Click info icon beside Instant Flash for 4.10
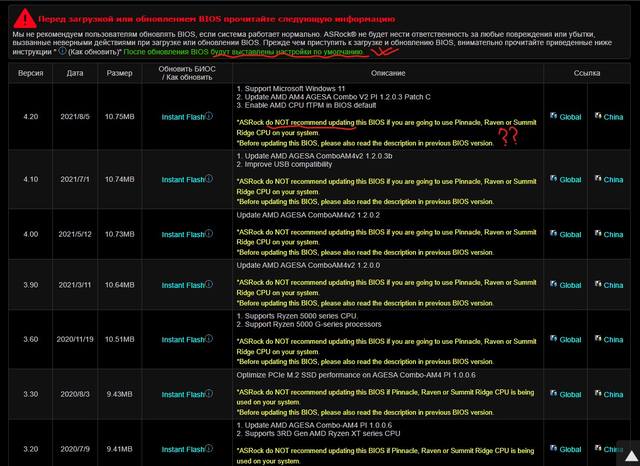 pos(209,179)
